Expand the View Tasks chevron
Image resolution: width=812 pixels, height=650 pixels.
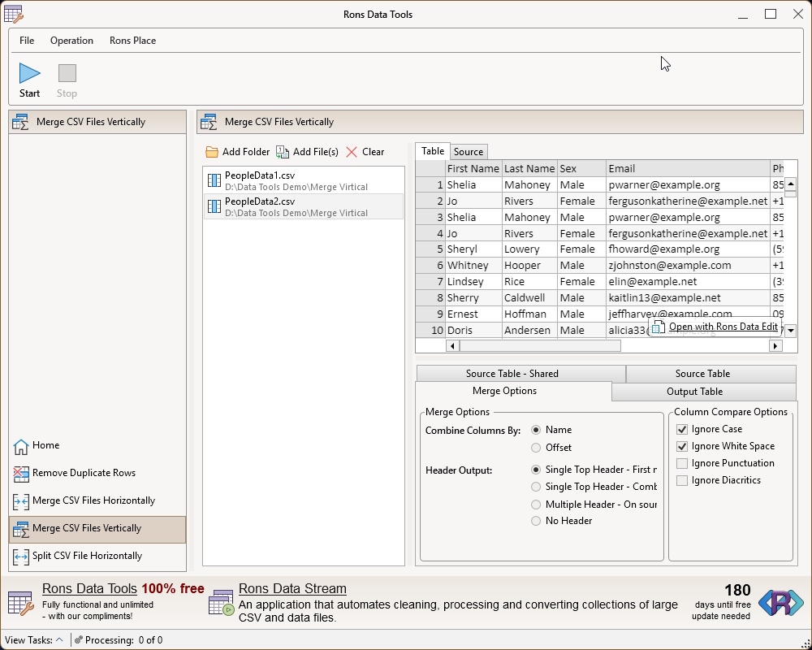pyautogui.click(x=59, y=639)
